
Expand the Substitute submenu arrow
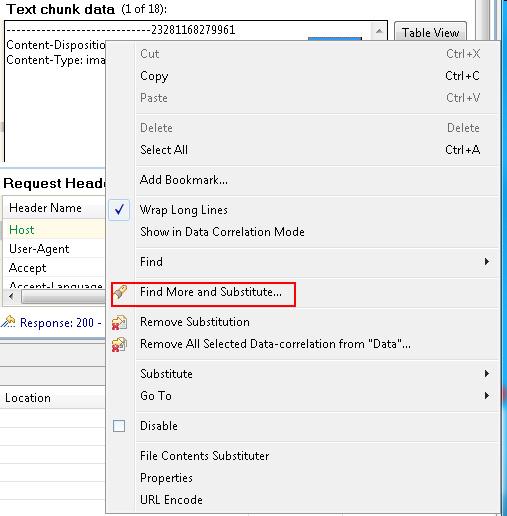coord(487,374)
